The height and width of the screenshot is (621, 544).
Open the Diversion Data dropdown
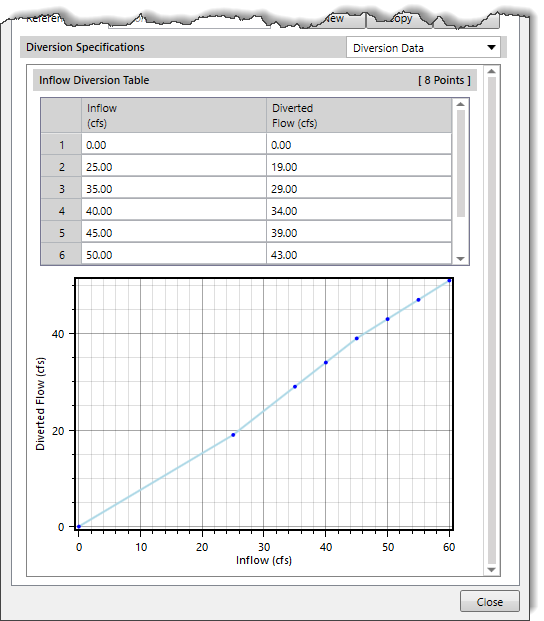coord(423,48)
